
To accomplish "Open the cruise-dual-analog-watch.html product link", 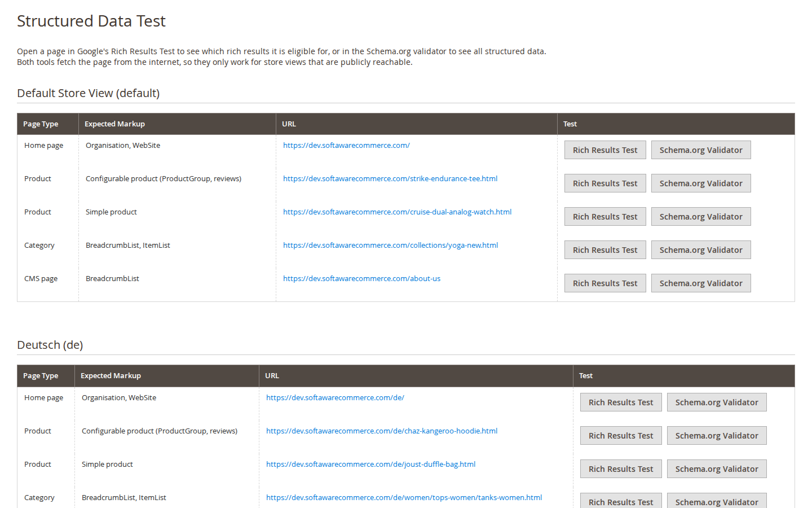I will (x=398, y=212).
